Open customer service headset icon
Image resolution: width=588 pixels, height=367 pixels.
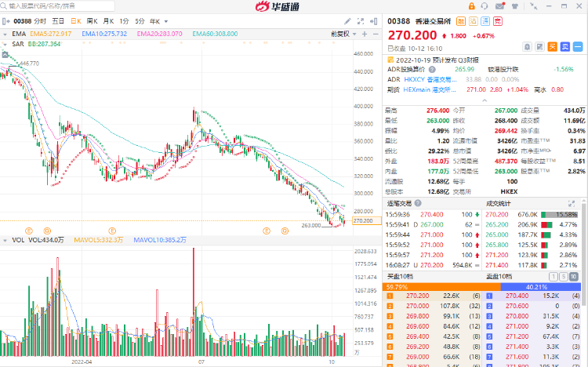click(485, 6)
